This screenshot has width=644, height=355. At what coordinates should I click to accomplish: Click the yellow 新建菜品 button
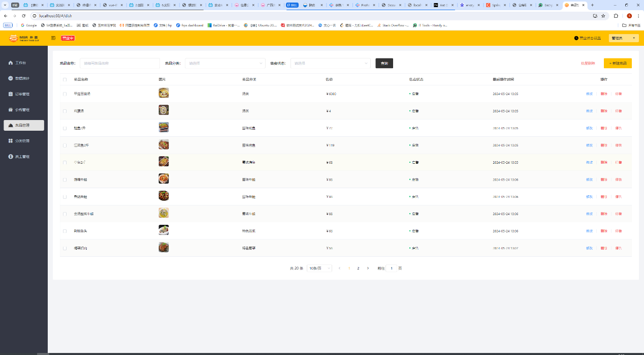click(617, 63)
